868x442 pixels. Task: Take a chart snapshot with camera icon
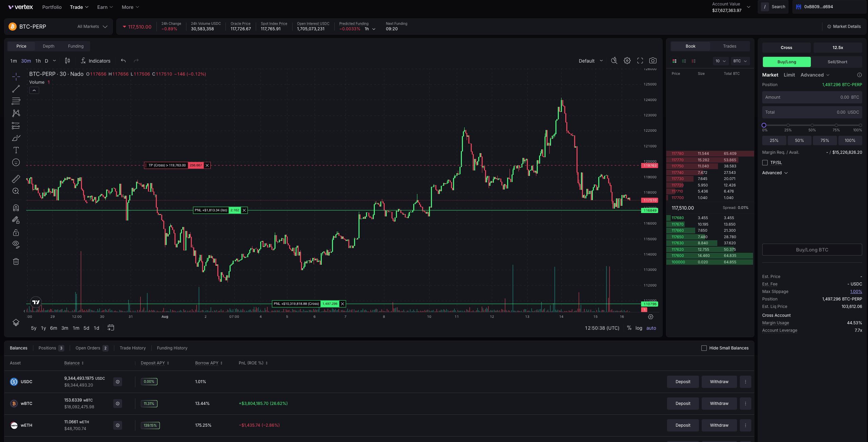(653, 61)
